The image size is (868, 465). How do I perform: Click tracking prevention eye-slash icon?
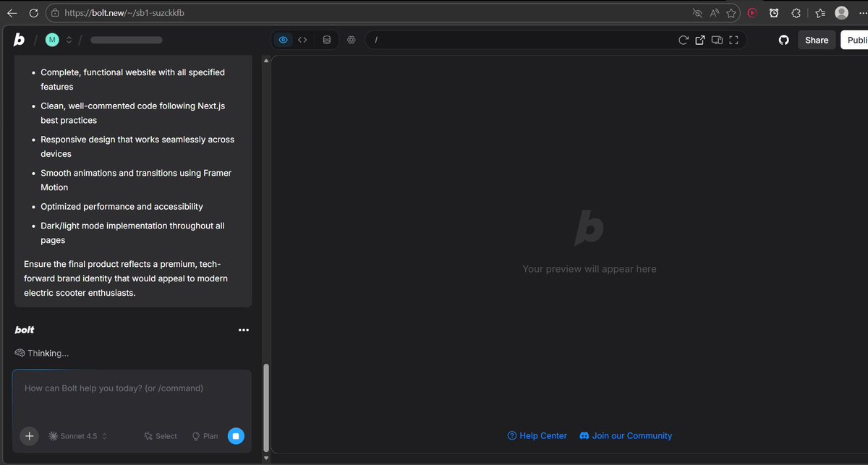coord(697,13)
